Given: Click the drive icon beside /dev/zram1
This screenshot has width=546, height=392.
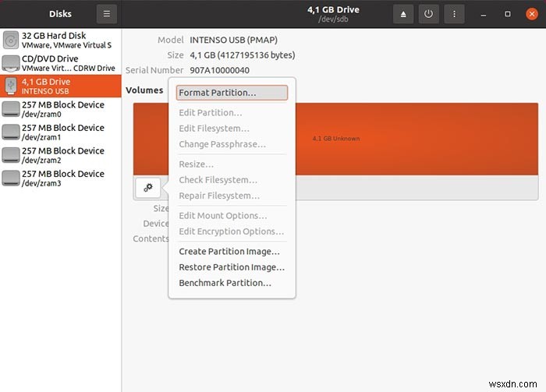Looking at the screenshot, I should pos(11,132).
